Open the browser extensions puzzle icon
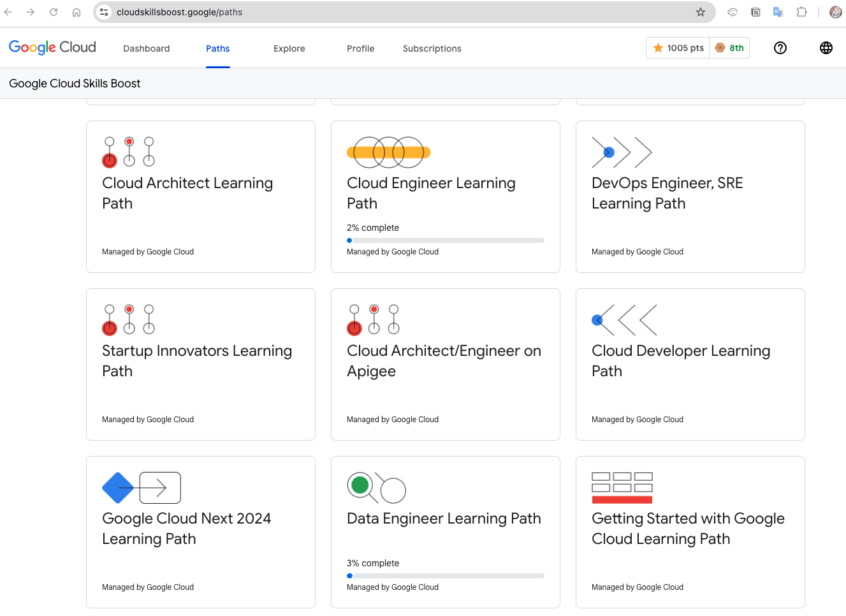The height and width of the screenshot is (616, 846). point(801,12)
